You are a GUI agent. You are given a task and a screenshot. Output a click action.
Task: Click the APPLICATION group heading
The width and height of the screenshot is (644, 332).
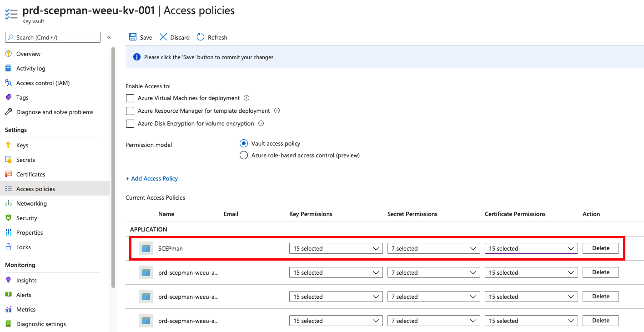(149, 229)
